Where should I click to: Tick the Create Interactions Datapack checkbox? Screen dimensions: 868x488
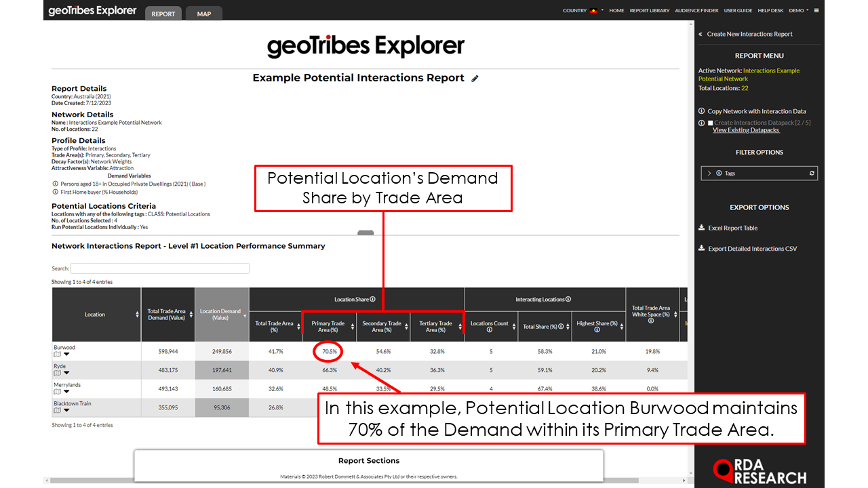710,123
